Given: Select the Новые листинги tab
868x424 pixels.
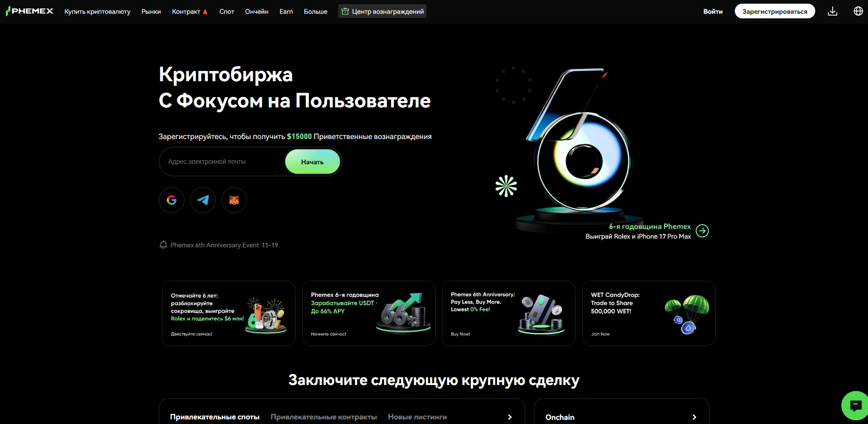Looking at the screenshot, I should (417, 417).
